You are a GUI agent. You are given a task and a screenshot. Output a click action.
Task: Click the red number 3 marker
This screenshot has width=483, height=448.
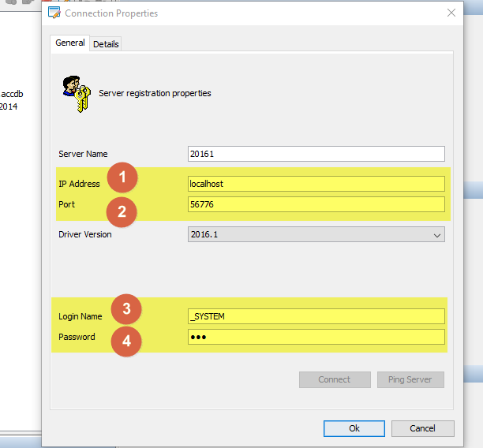(x=126, y=310)
